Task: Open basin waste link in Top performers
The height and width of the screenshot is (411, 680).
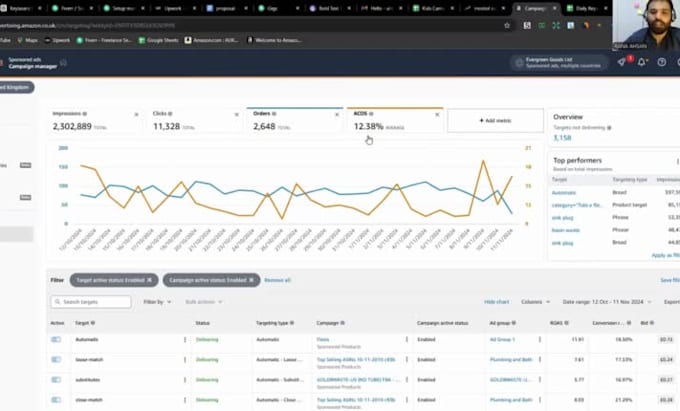Action: (x=566, y=230)
